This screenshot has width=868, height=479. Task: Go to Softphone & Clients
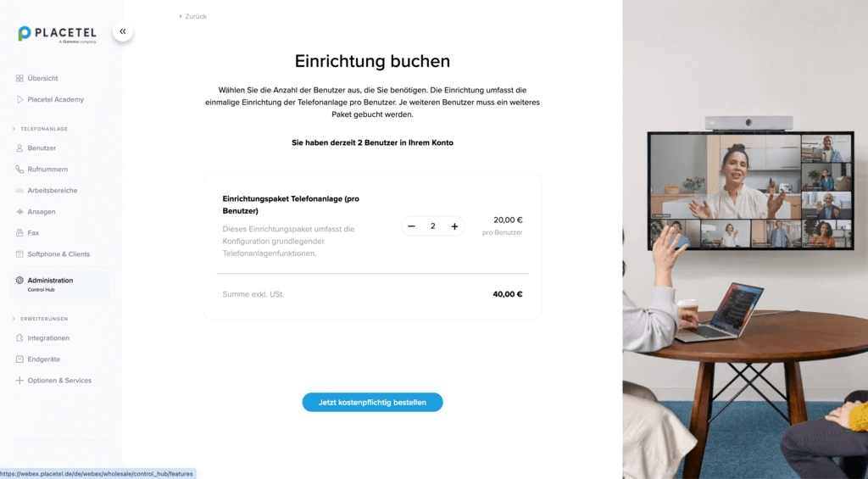click(58, 254)
